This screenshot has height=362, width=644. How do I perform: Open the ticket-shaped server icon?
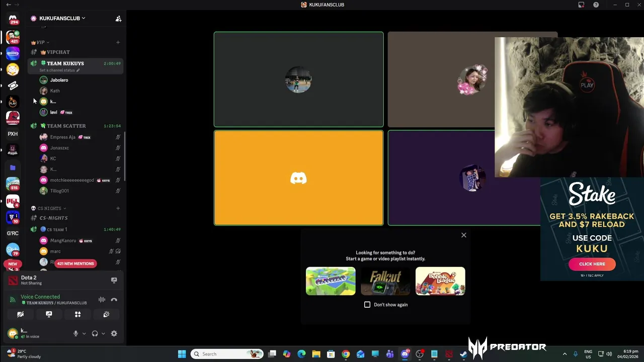click(x=13, y=85)
